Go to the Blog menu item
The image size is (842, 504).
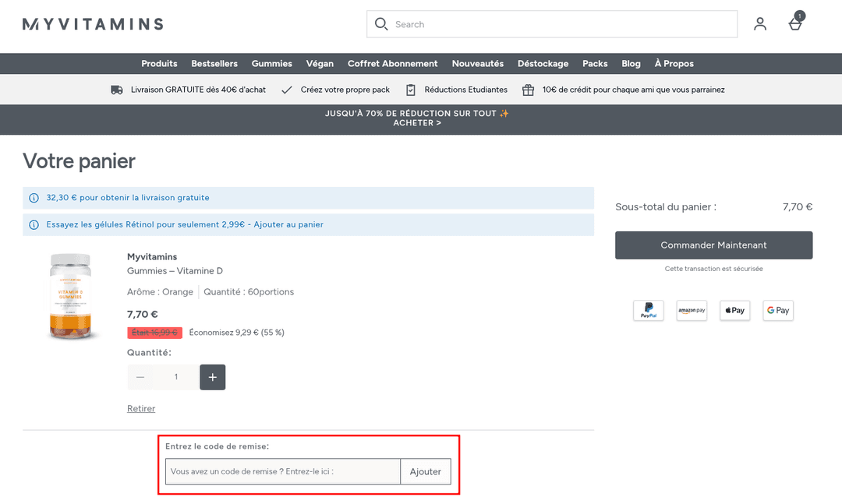click(x=631, y=63)
